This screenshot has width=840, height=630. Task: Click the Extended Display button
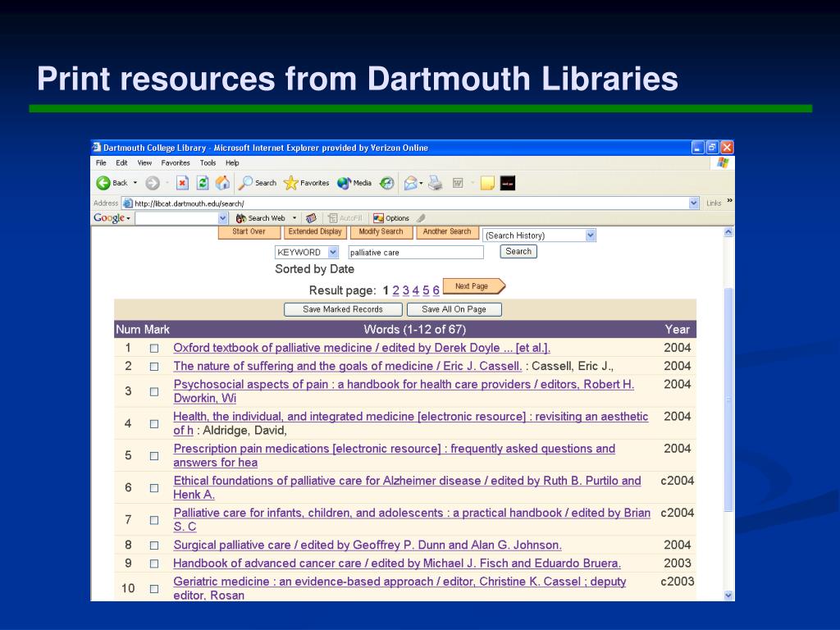[315, 232]
